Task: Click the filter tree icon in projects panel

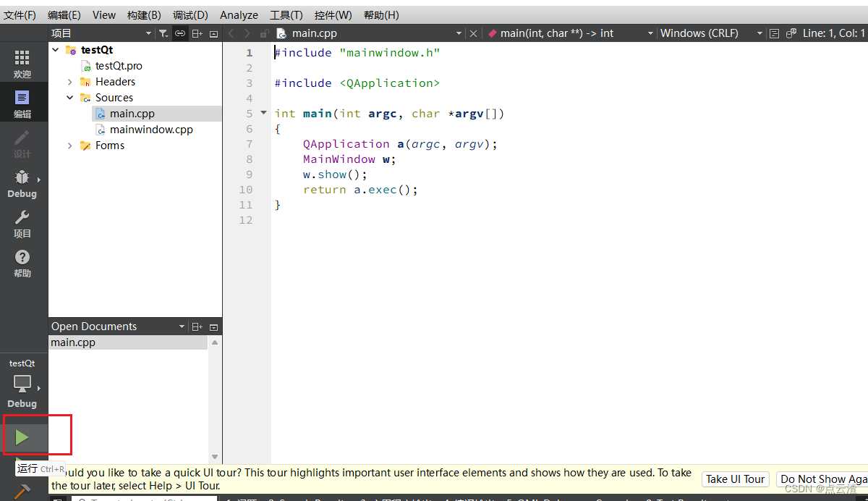Action: [x=163, y=33]
